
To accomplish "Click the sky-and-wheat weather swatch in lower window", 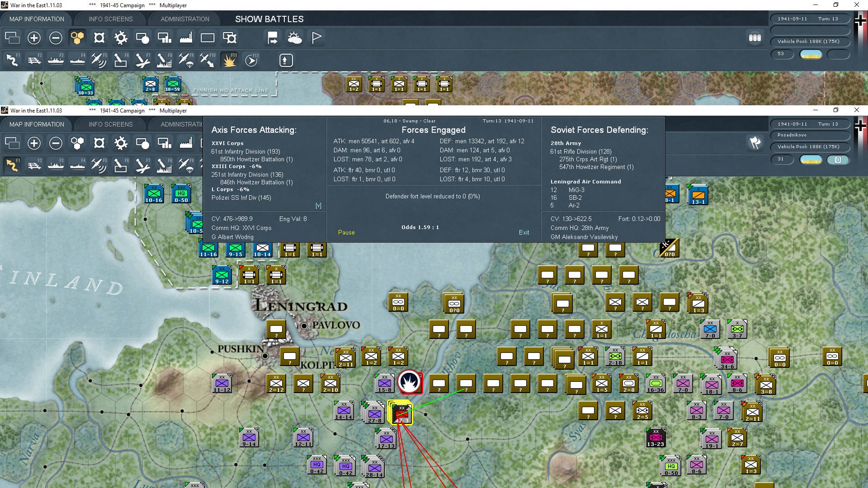I will point(811,160).
